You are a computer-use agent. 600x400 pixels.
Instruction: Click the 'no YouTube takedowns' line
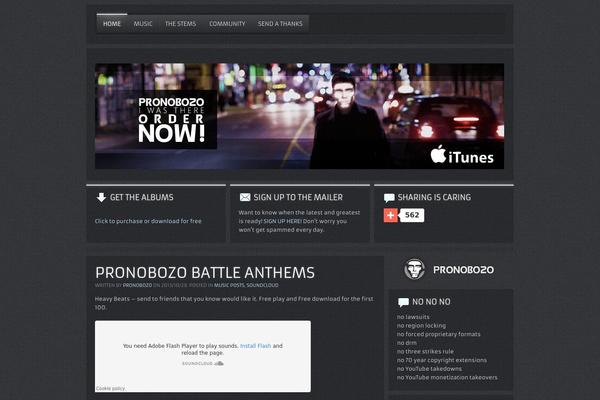pos(429,369)
